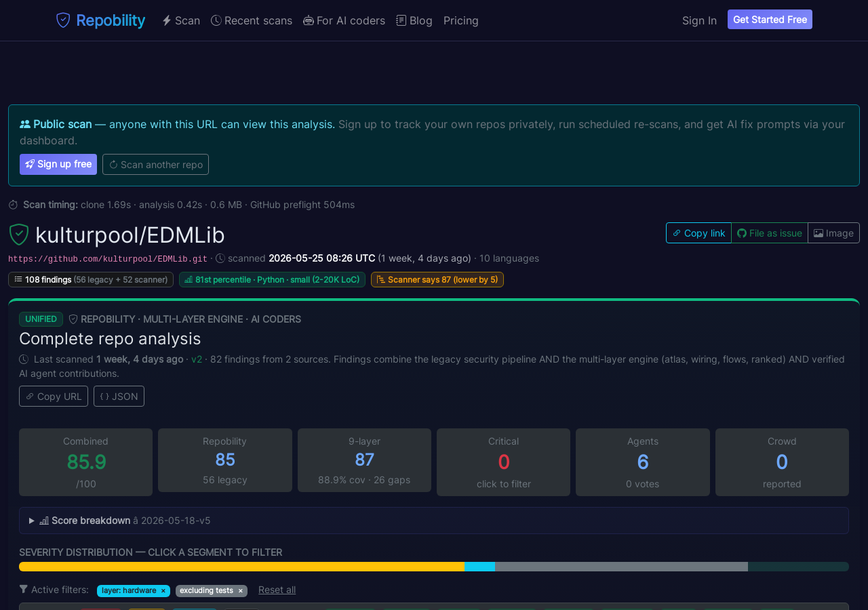868x610 pixels.
Task: Filter by gray severity segment
Action: [x=621, y=567]
